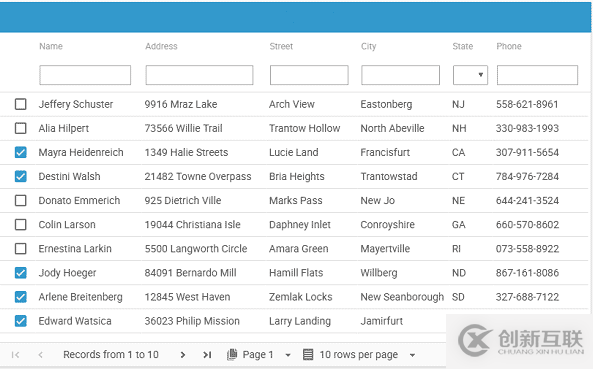Select the Colin Larson row checkbox
The image size is (593, 369).
point(20,225)
